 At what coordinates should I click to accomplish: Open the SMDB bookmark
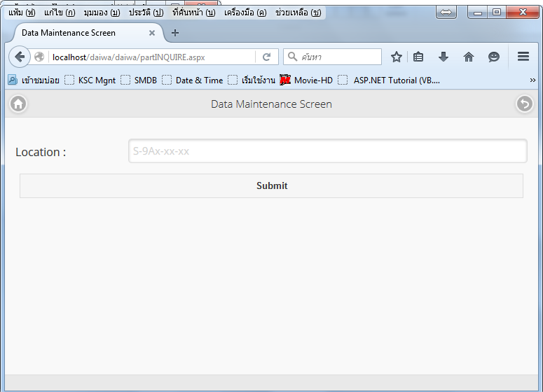(139, 80)
